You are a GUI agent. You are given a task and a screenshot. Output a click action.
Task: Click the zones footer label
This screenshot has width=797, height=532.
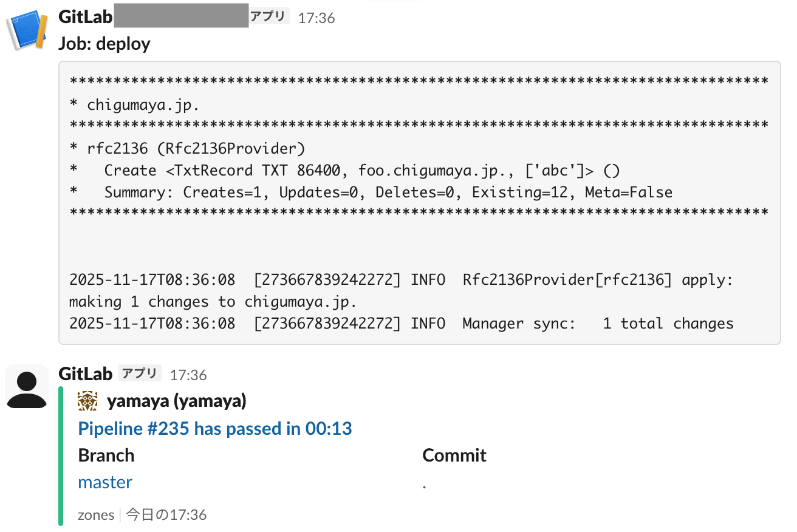pos(96,515)
